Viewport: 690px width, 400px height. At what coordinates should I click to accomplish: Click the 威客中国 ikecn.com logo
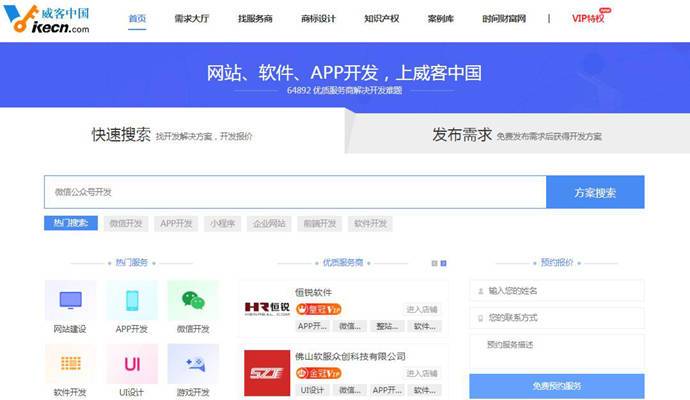tap(46, 19)
